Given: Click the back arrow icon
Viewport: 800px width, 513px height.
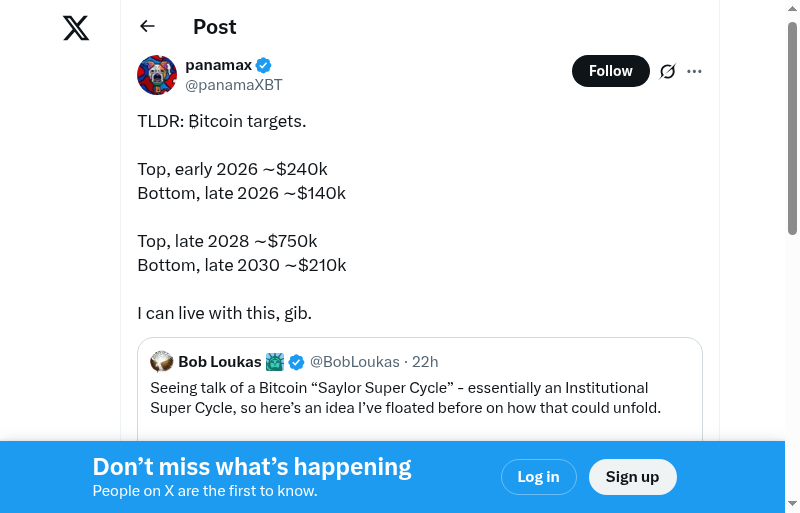Looking at the screenshot, I should pos(148,27).
